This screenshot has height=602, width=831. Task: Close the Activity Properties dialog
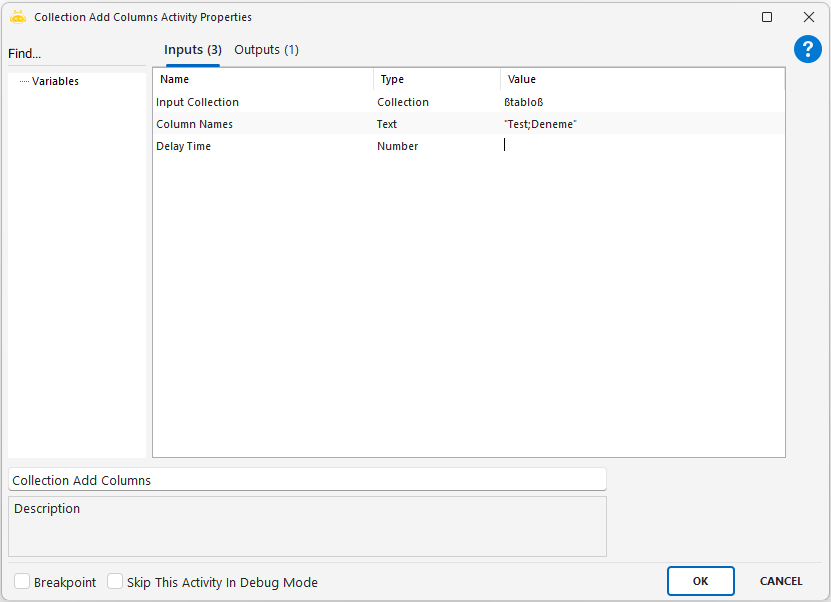tap(809, 17)
